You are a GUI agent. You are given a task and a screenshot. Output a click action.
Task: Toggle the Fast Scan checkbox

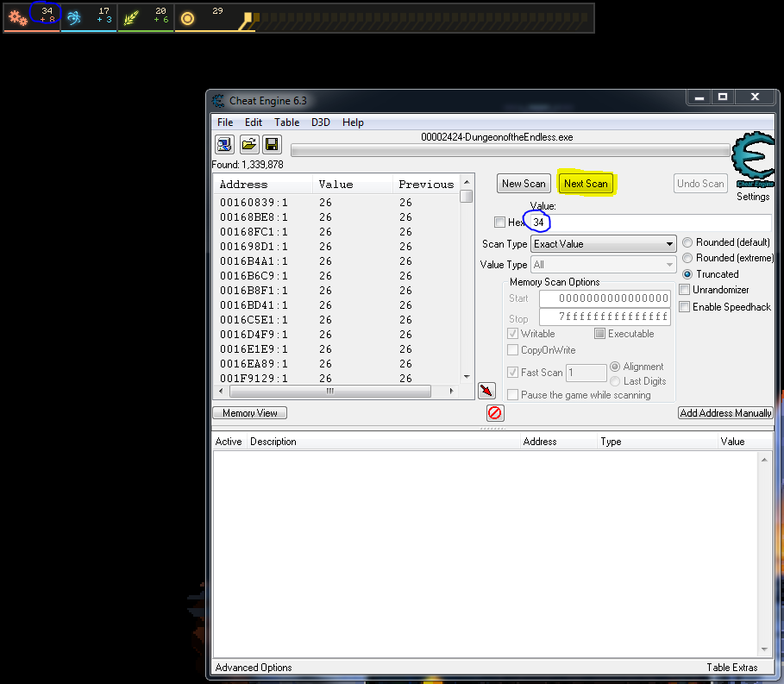(512, 372)
